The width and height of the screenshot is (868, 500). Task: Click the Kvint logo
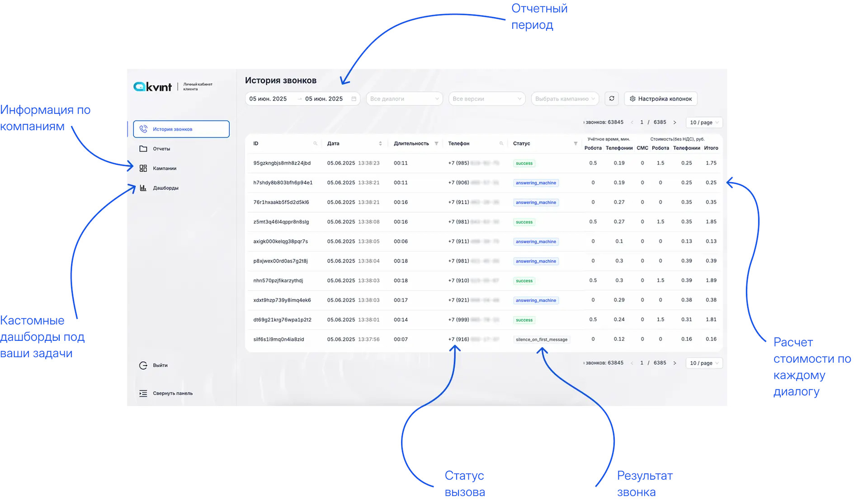coord(153,87)
